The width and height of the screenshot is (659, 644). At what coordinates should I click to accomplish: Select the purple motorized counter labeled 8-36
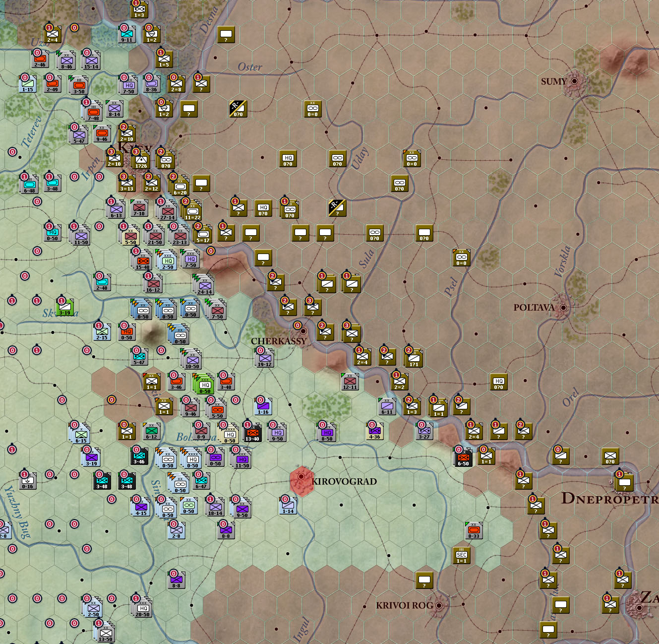152,84
